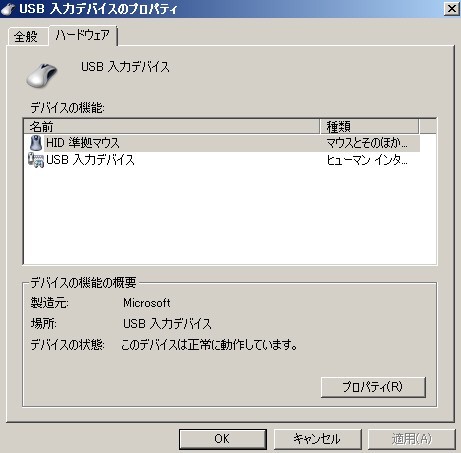This screenshot has height=453, width=461.
Task: Click the USB 入力デバイス list item icon
Action: pyautogui.click(x=36, y=160)
